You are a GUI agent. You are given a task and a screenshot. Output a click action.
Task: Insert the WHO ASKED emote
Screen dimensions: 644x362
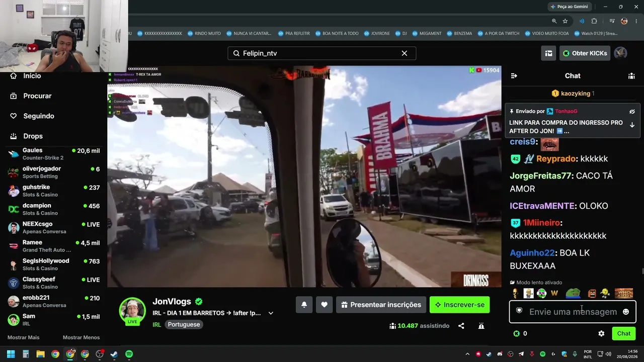point(624,293)
